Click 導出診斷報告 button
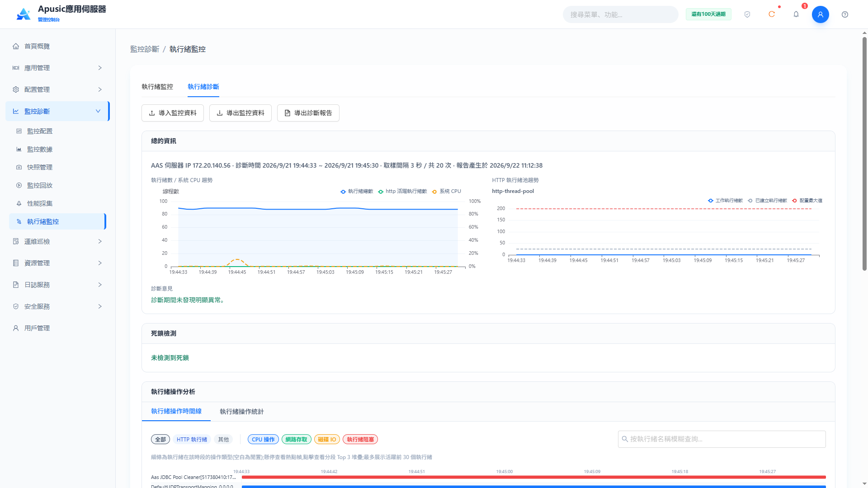The image size is (868, 488). pyautogui.click(x=308, y=113)
